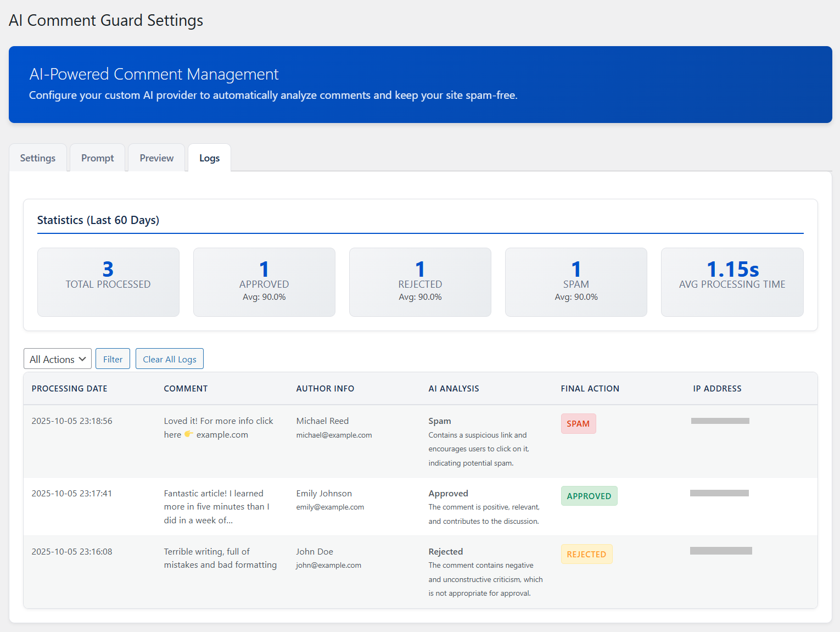The image size is (840, 632).
Task: Expand the All Actions dropdown
Action: click(x=58, y=359)
